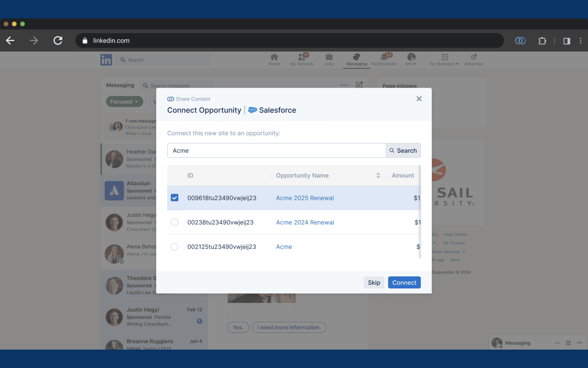
Task: Click the Skip button
Action: [x=374, y=282]
